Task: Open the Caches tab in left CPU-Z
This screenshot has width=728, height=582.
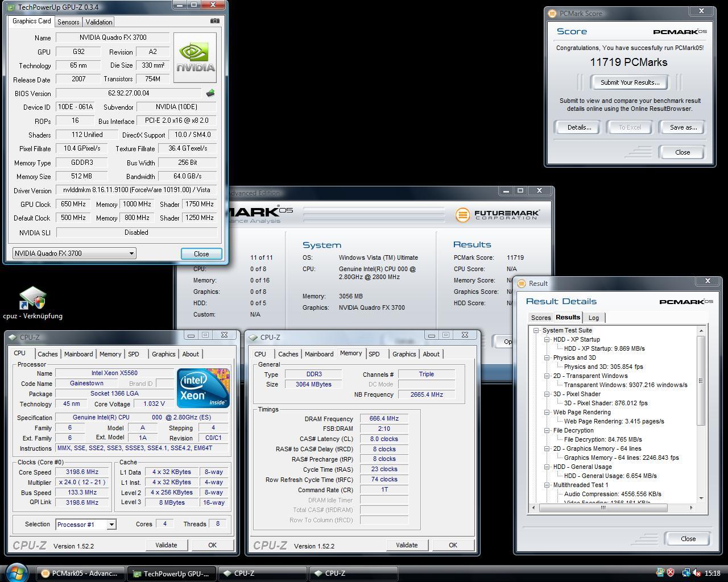Action: pos(48,354)
